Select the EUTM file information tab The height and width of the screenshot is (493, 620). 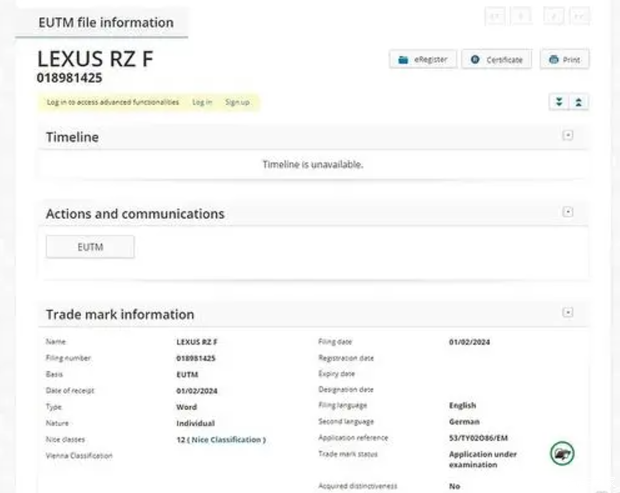pyautogui.click(x=105, y=22)
